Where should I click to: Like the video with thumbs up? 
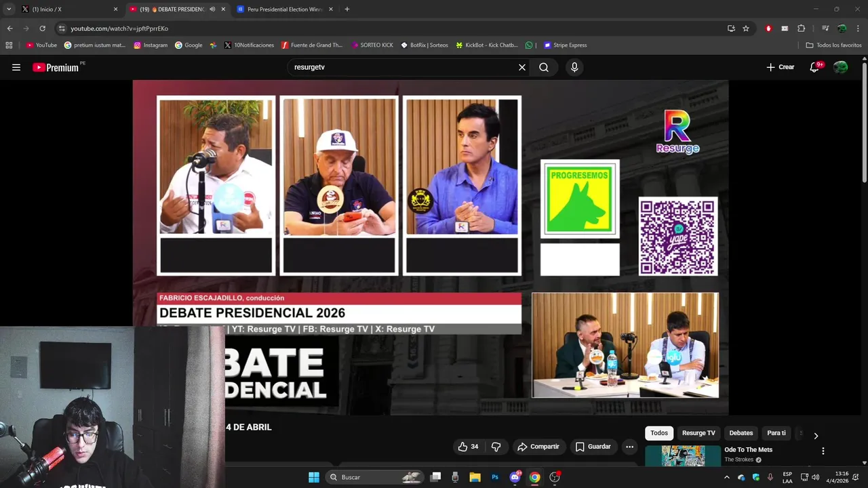click(469, 447)
